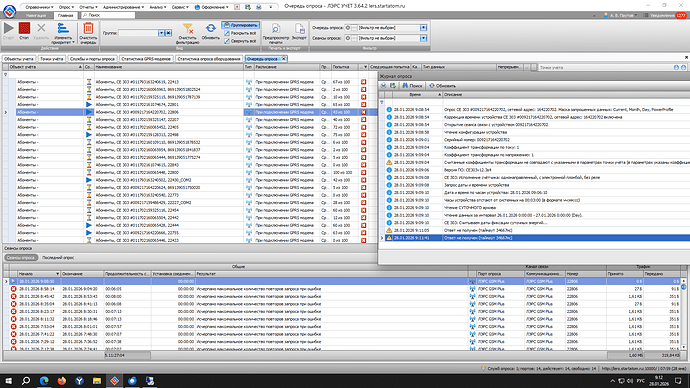Viewport: 690px width, 388px height.
Task: Open Очередь опроса filter dropdown
Action: click(423, 28)
